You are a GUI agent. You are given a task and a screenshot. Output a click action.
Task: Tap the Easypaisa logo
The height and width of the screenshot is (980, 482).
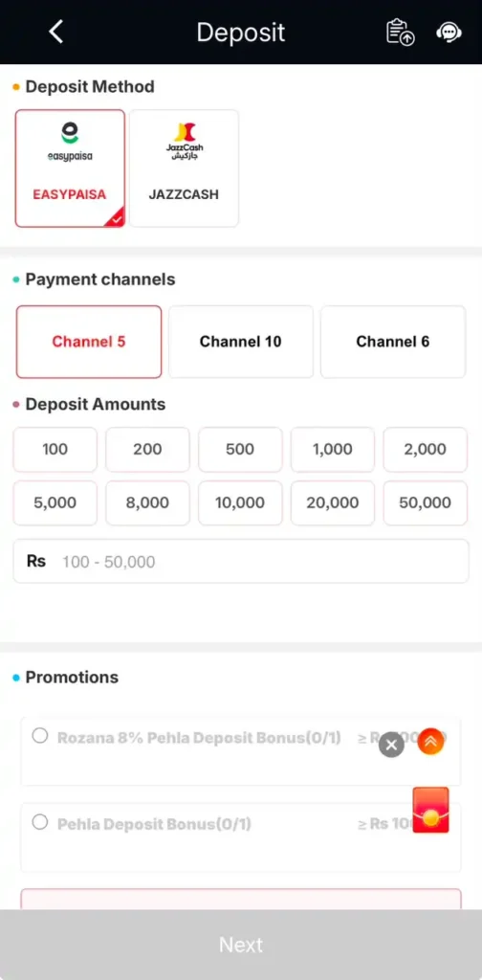coord(70,142)
